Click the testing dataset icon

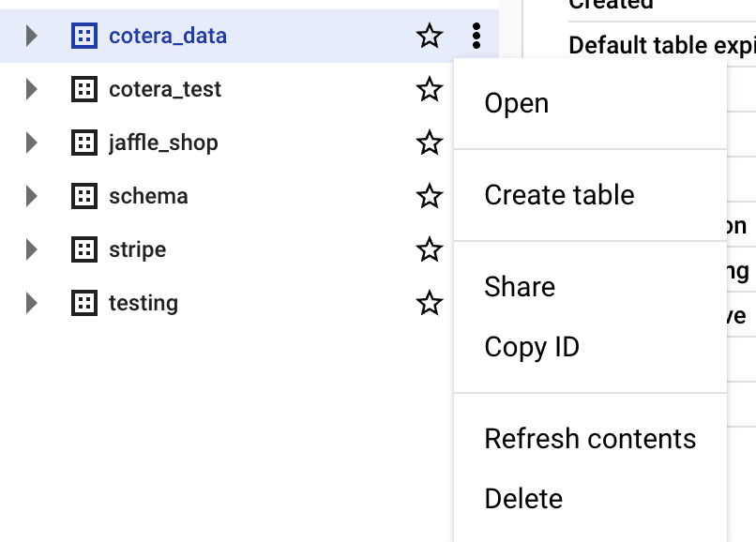tap(84, 304)
